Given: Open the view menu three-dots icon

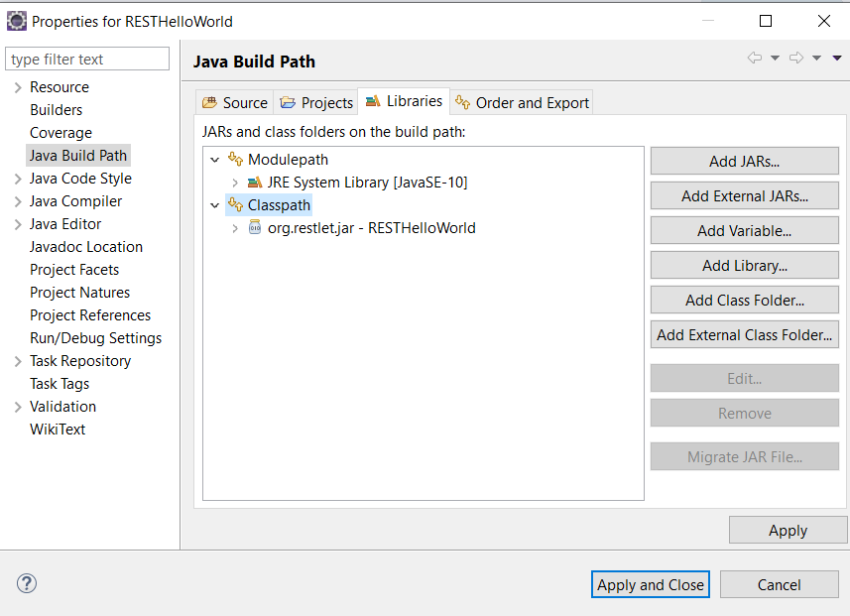Looking at the screenshot, I should (837, 59).
